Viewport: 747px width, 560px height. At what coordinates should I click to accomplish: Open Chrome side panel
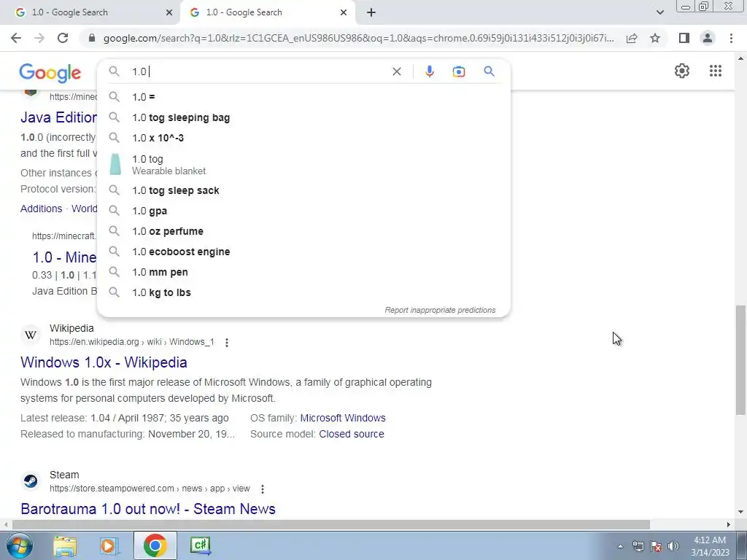[x=684, y=38]
